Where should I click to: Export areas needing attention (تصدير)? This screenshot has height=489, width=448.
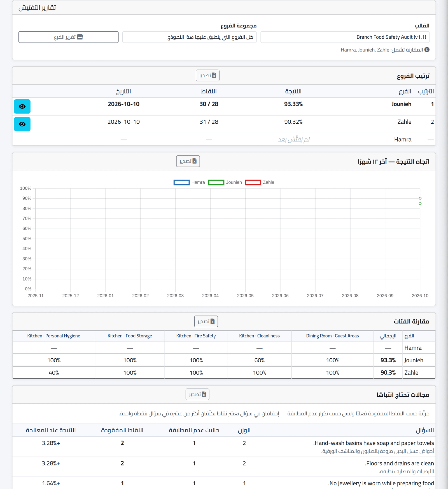click(x=197, y=394)
